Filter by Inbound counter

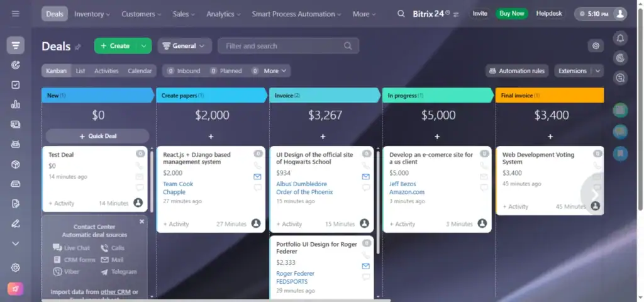pos(183,70)
